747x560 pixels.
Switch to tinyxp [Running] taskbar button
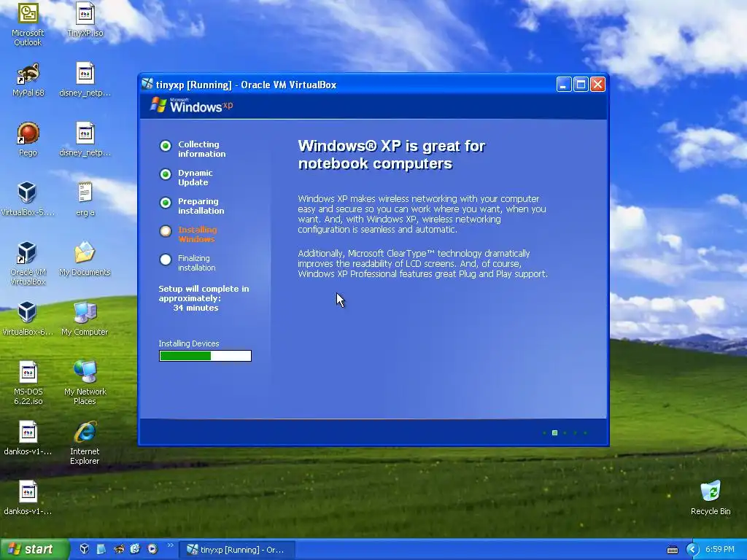[237, 550]
